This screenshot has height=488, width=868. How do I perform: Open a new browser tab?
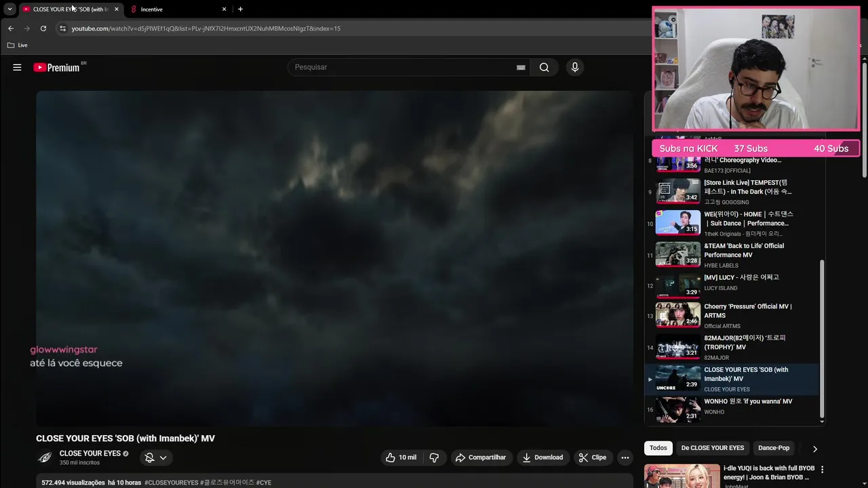point(240,9)
